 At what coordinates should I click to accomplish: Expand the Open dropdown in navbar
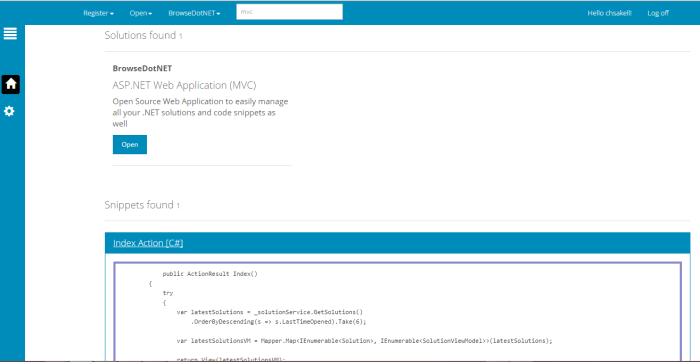(x=141, y=13)
